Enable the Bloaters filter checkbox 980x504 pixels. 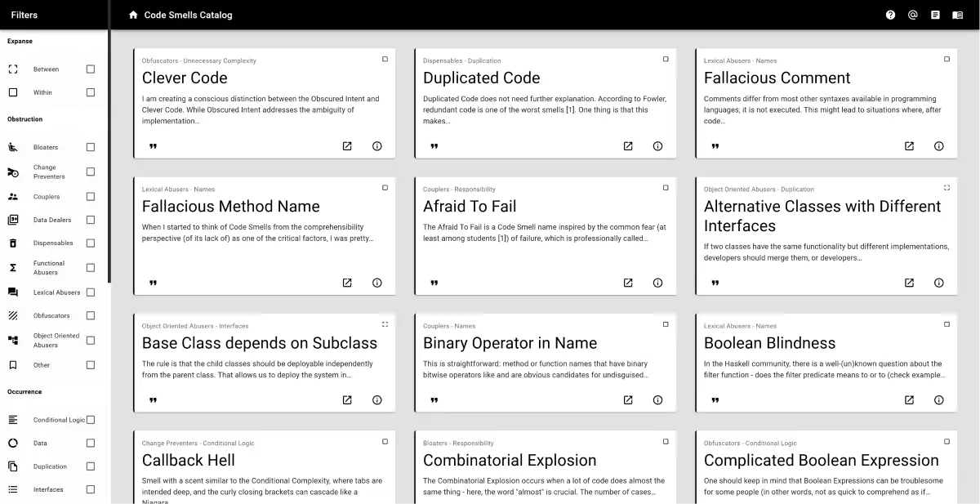[x=91, y=147]
